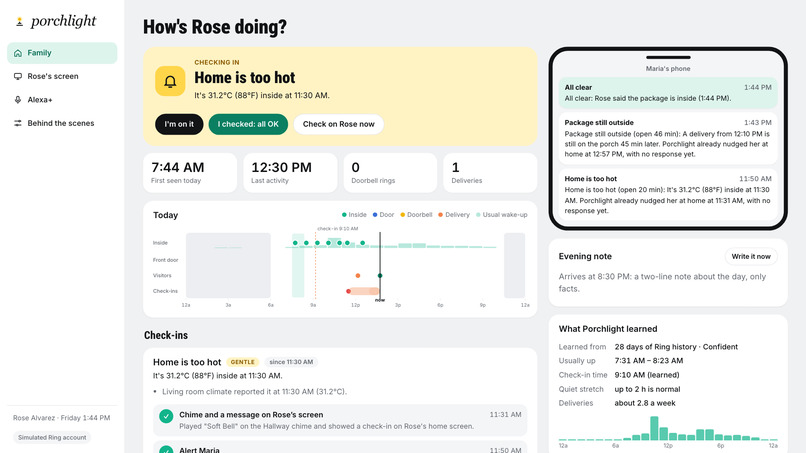Click the 1 Deliveries card

click(x=490, y=173)
